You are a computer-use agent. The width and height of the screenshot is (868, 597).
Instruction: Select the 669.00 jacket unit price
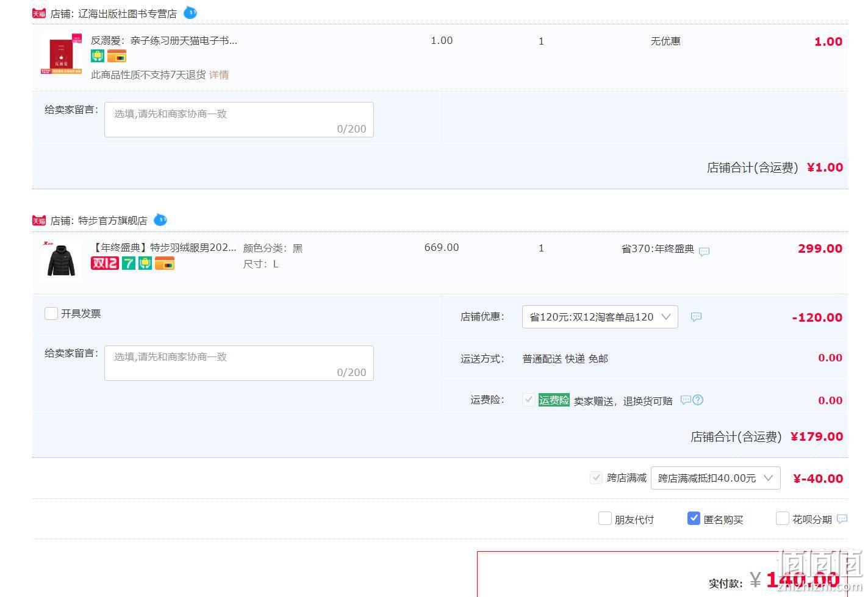(442, 247)
